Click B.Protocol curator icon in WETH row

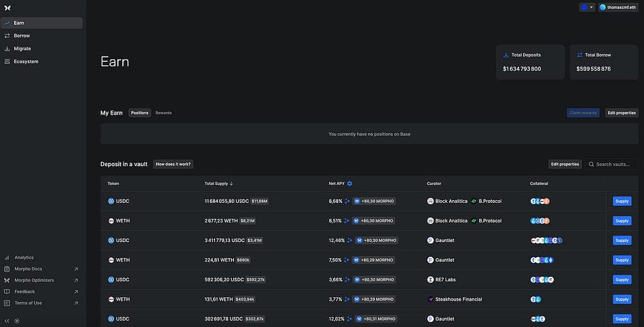(x=474, y=221)
